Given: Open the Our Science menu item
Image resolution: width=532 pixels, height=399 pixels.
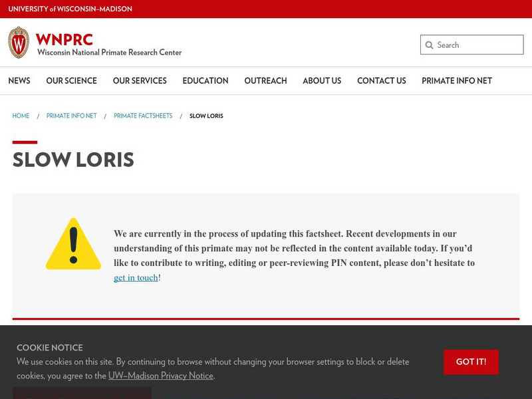Looking at the screenshot, I should coord(72,80).
